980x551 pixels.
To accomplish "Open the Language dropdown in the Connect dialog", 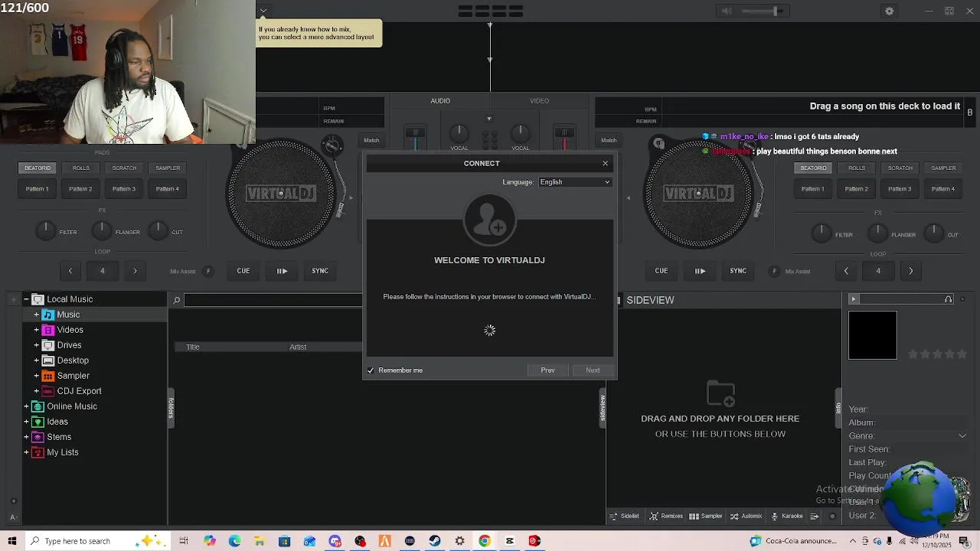I will point(575,182).
